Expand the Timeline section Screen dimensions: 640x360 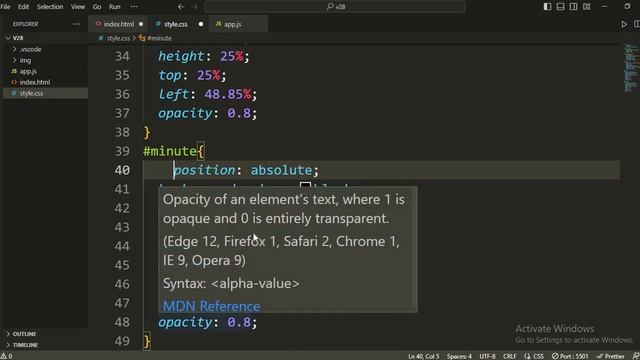point(25,345)
